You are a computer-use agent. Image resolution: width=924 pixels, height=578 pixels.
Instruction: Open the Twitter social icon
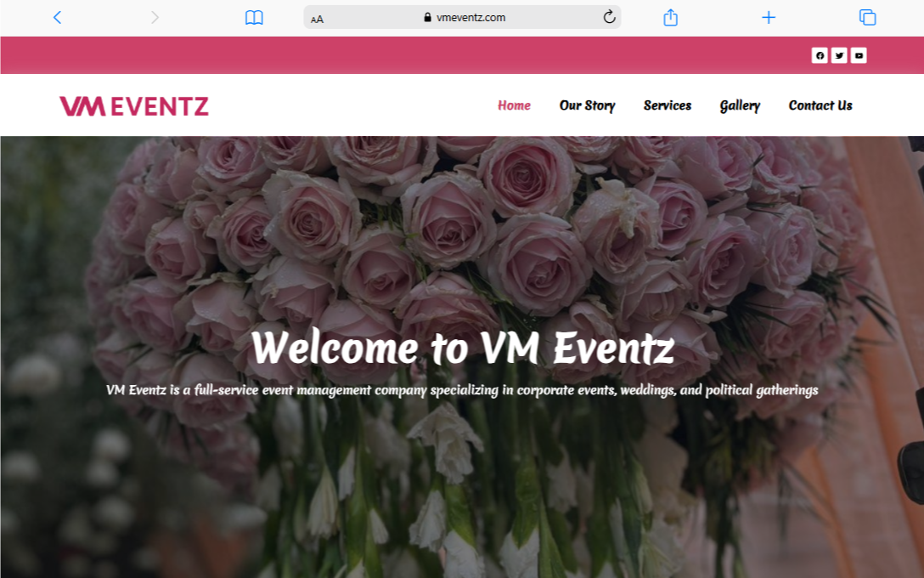pos(839,55)
